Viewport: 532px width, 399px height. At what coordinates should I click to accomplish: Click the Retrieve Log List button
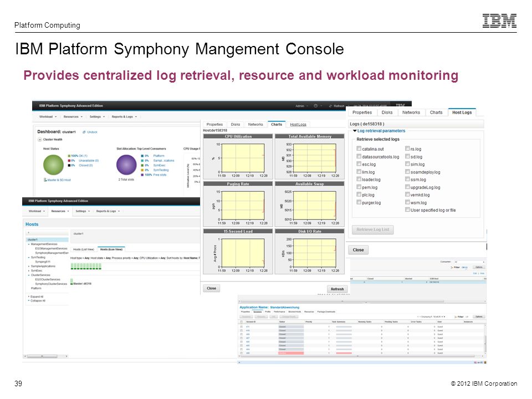tap(372, 229)
